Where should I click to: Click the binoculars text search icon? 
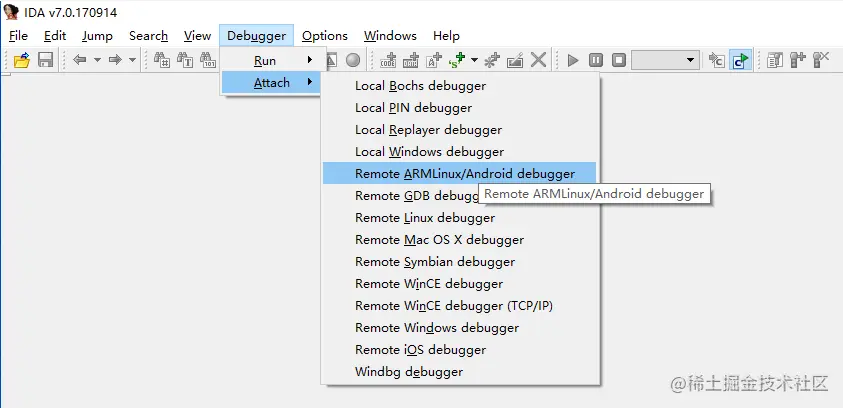pos(185,60)
